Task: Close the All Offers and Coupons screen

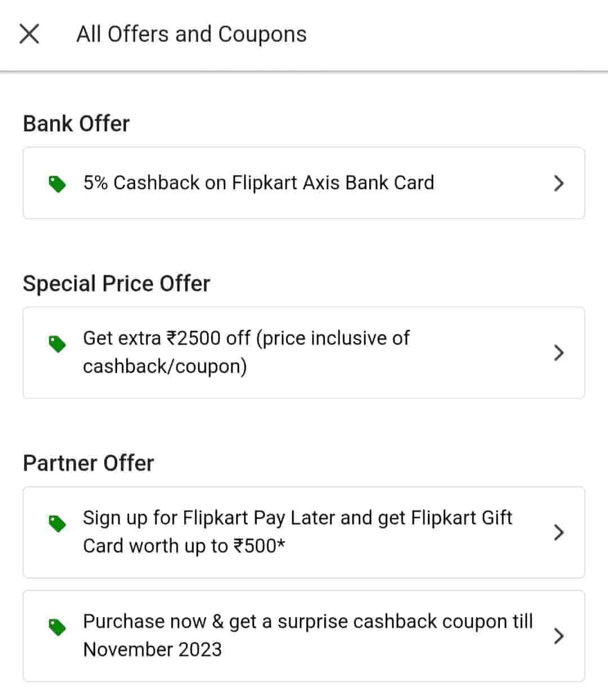Action: coord(29,34)
